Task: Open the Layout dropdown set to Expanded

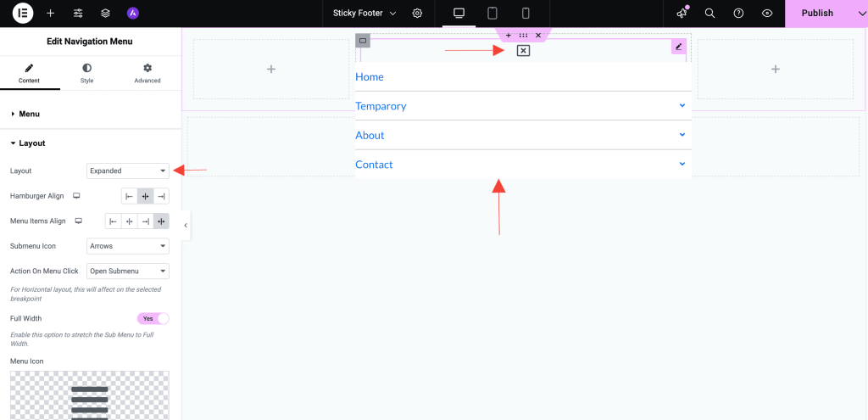Action: point(128,171)
